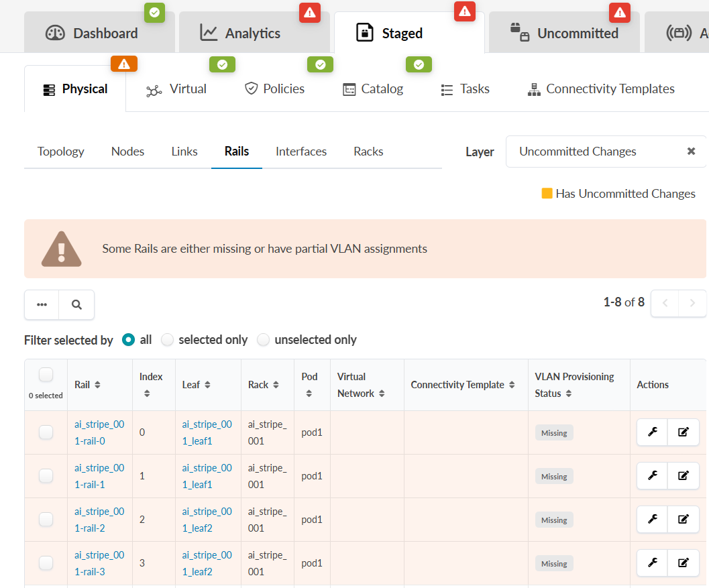The width and height of the screenshot is (709, 588).
Task: Switch to the Topology view
Action: (x=60, y=152)
